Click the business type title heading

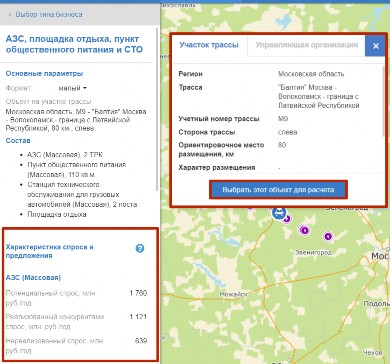74,44
